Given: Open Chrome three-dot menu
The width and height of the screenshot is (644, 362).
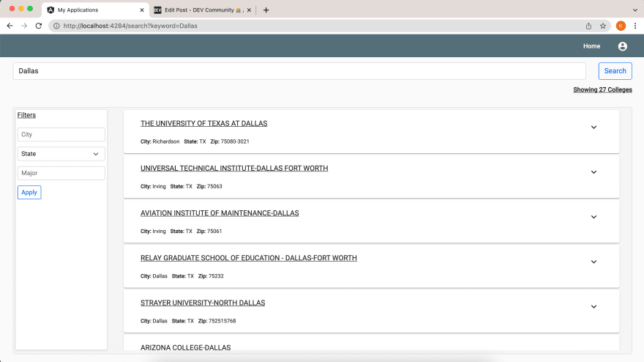Looking at the screenshot, I should (635, 26).
